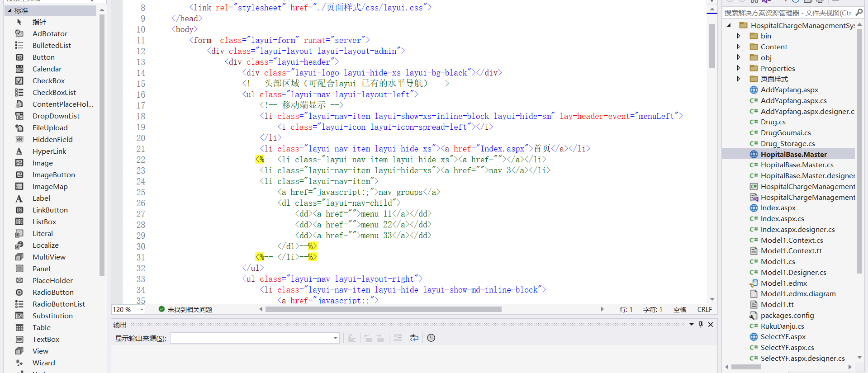The width and height of the screenshot is (868, 373).
Task: Expand the 页面样式 folder
Action: tap(739, 79)
